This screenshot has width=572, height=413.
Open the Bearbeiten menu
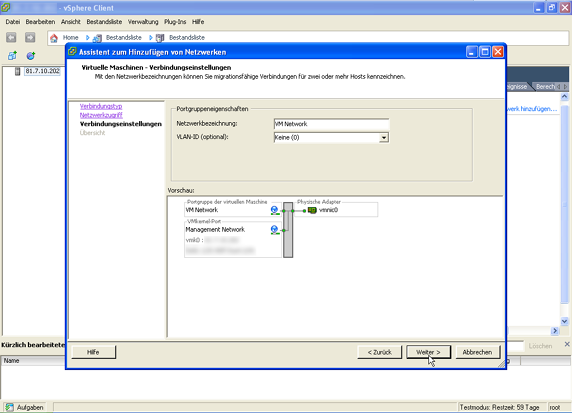(40, 22)
